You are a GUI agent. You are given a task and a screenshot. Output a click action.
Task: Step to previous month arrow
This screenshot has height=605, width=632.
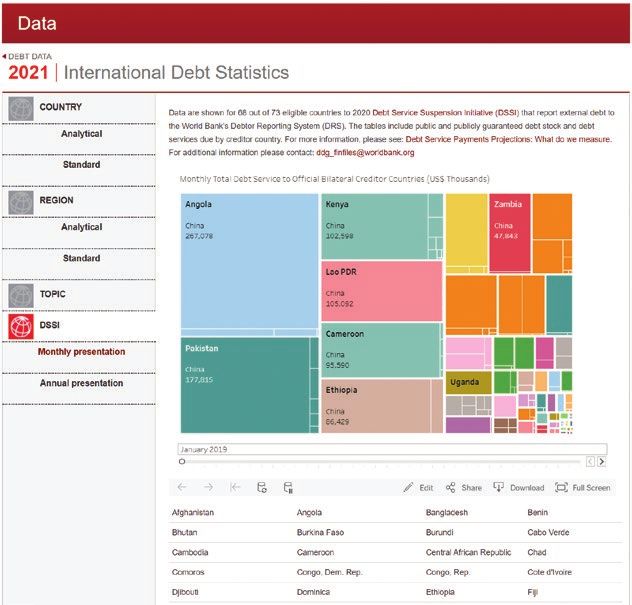pos(590,462)
